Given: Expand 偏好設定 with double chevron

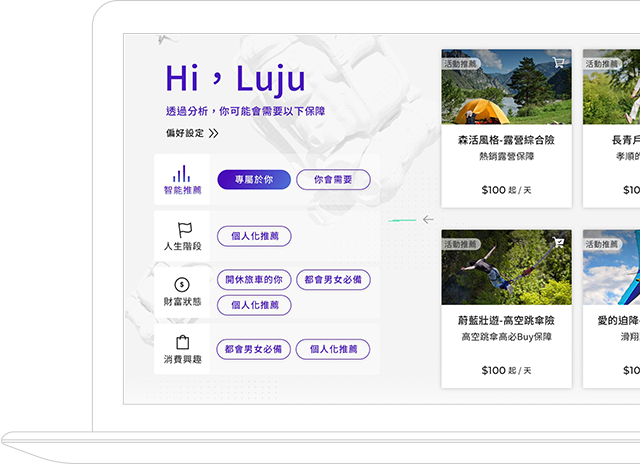Looking at the screenshot, I should [x=213, y=133].
